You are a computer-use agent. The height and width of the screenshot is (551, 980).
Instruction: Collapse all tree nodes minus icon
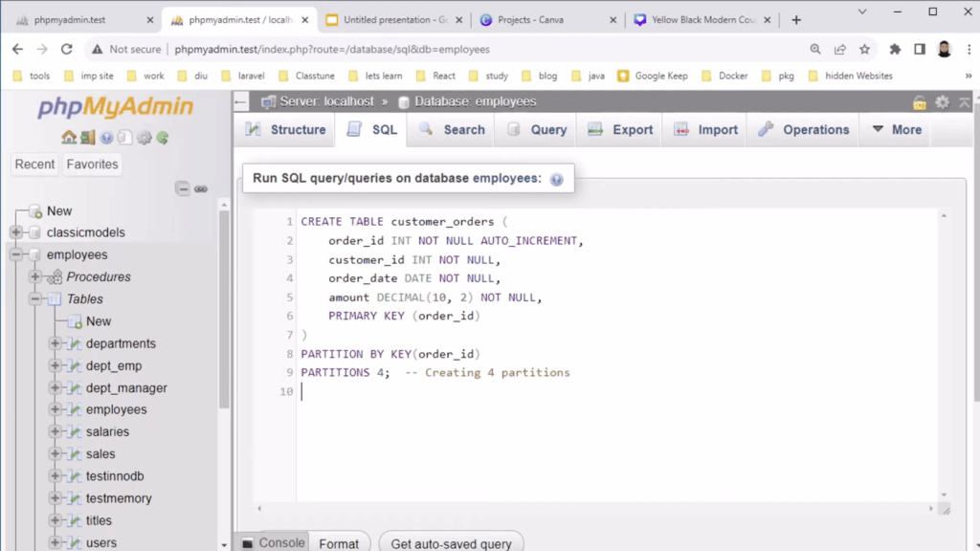(x=183, y=188)
